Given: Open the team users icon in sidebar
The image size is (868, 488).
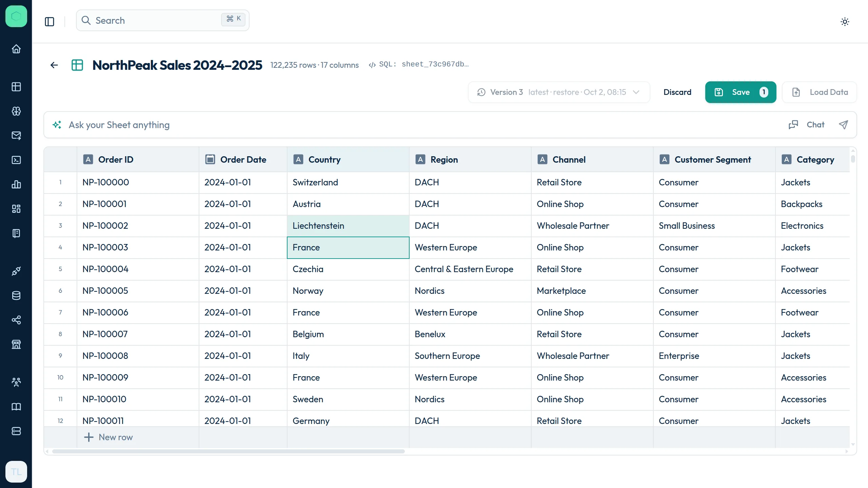Looking at the screenshot, I should tap(16, 382).
